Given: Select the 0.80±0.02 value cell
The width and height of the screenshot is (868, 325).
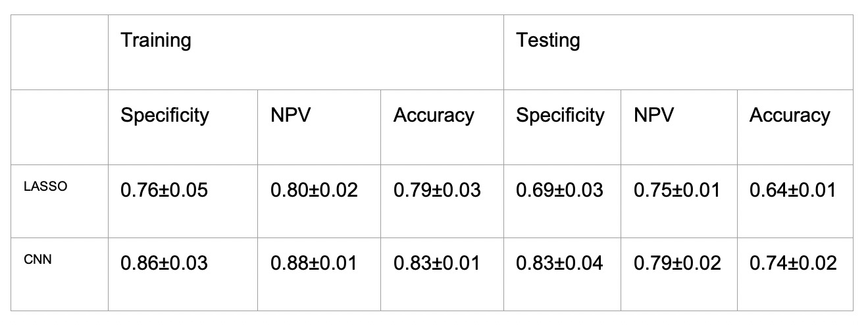Looking at the screenshot, I should tap(314, 191).
